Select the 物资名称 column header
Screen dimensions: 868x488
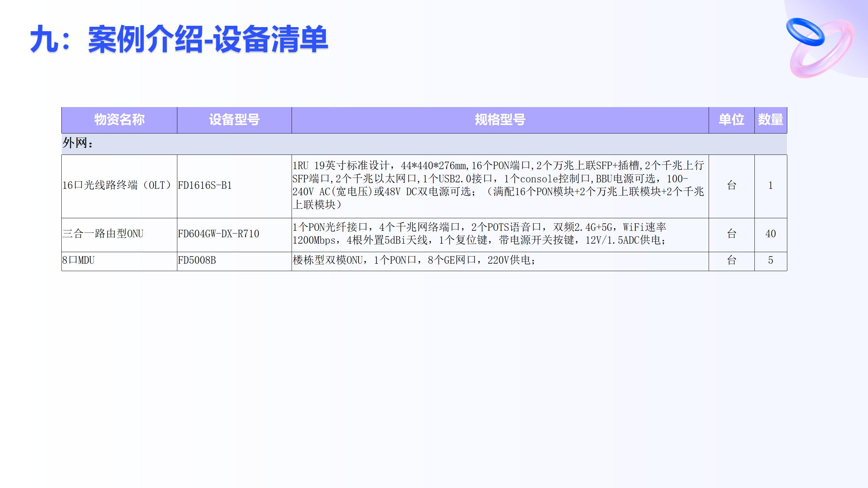[119, 120]
